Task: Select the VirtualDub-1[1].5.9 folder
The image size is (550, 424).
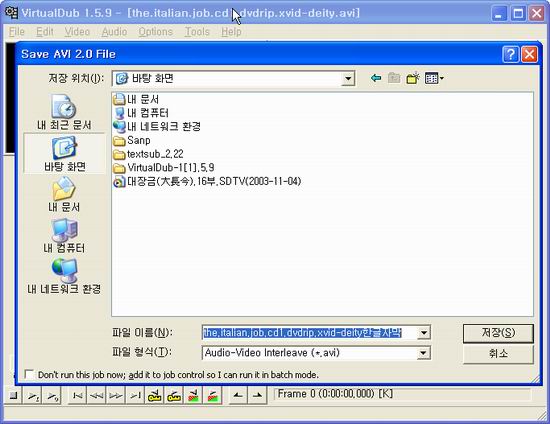Action: click(x=164, y=168)
